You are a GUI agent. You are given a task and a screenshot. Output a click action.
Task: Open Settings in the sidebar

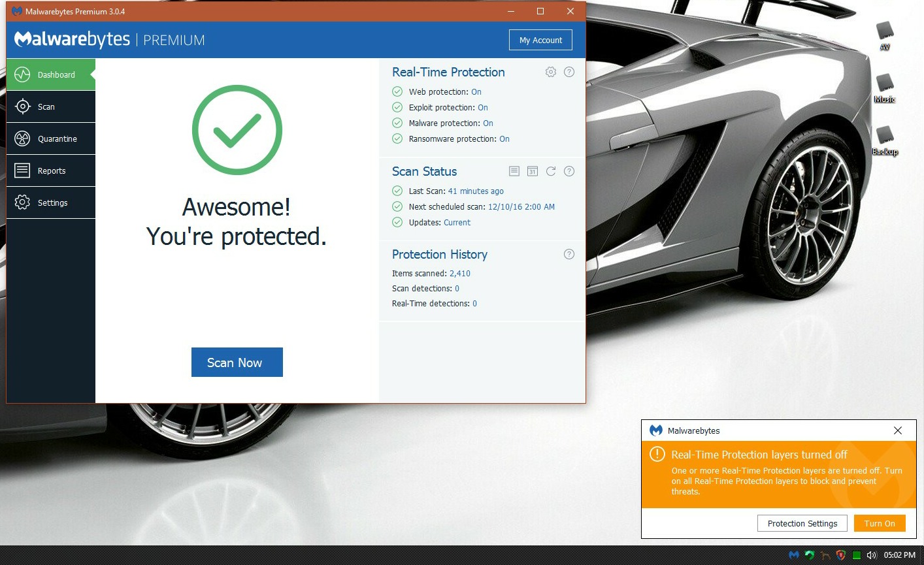[x=51, y=202]
